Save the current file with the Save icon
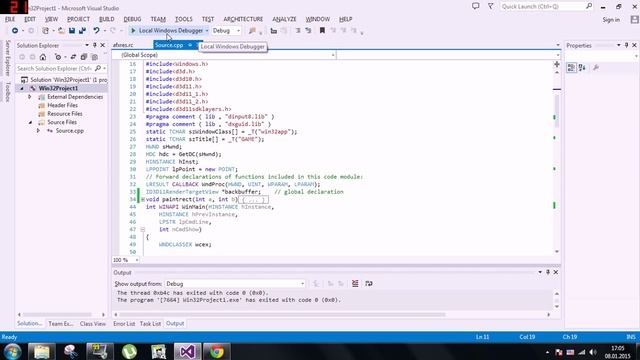 click(x=72, y=31)
